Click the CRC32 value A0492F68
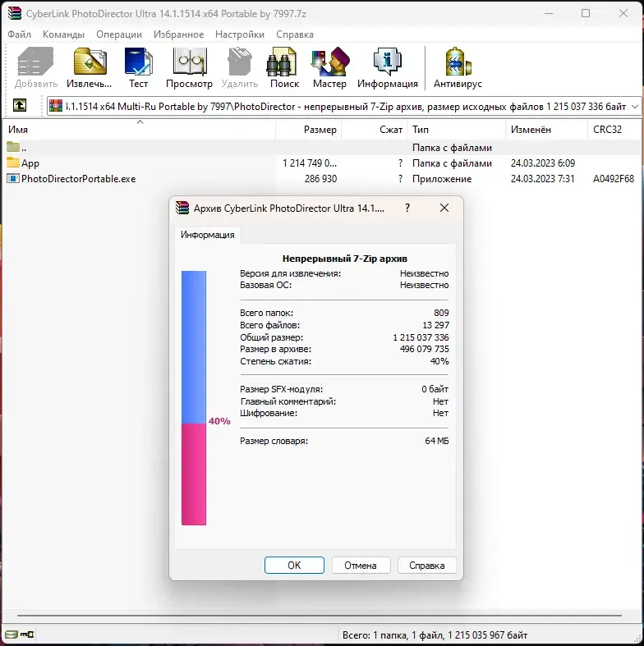The height and width of the screenshot is (646, 644). pos(614,179)
